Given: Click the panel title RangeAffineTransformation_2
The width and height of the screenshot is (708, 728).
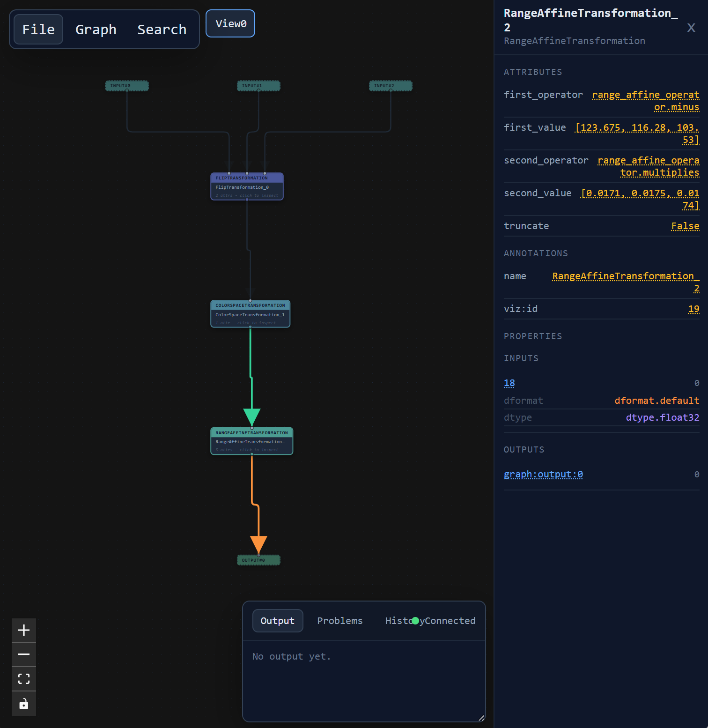Looking at the screenshot, I should [x=591, y=20].
